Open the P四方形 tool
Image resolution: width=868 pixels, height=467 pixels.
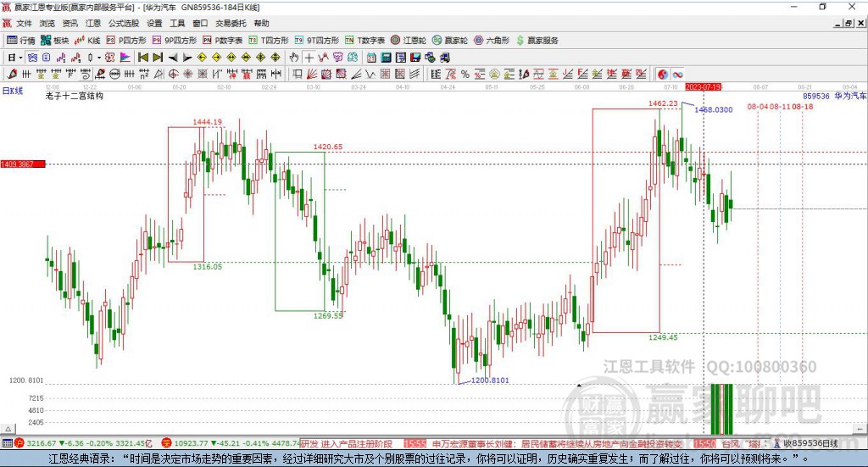[126, 41]
